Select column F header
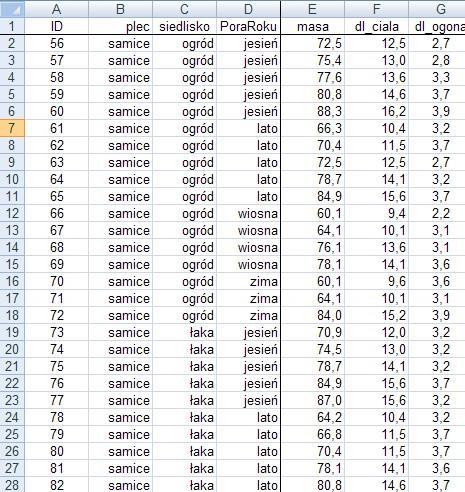Screen dimensions: 465x492 pyautogui.click(x=376, y=9)
